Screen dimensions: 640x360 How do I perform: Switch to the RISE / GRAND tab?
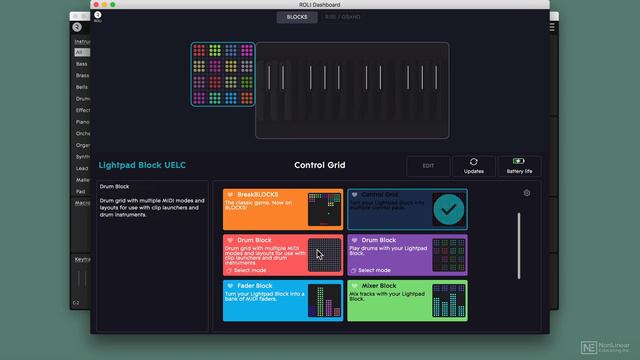[x=342, y=17]
